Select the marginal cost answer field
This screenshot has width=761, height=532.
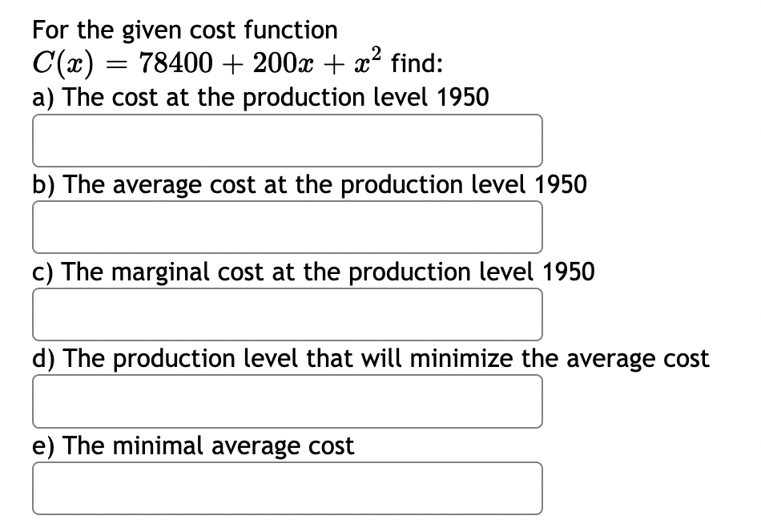(x=287, y=314)
